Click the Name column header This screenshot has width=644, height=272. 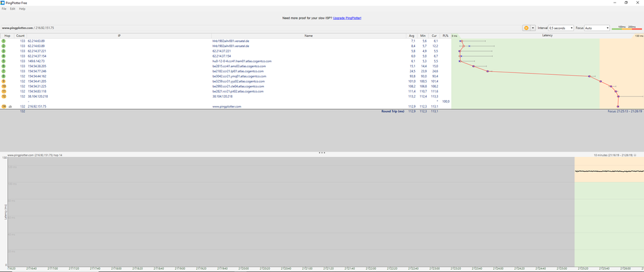tap(309, 36)
